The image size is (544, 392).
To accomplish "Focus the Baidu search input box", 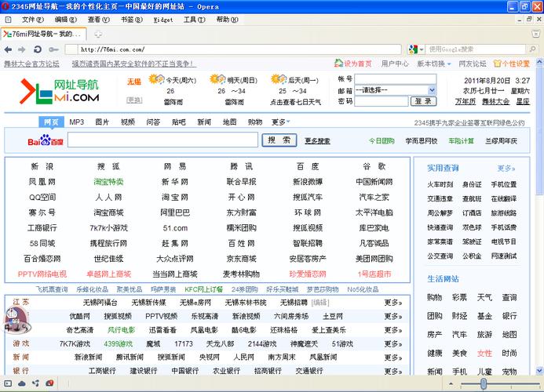I will (162, 140).
